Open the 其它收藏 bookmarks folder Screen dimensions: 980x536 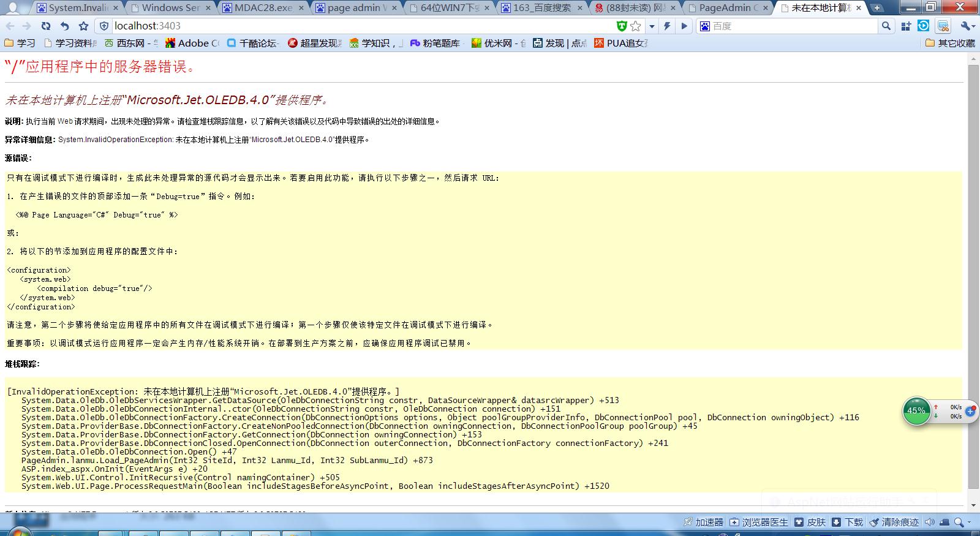pos(950,43)
